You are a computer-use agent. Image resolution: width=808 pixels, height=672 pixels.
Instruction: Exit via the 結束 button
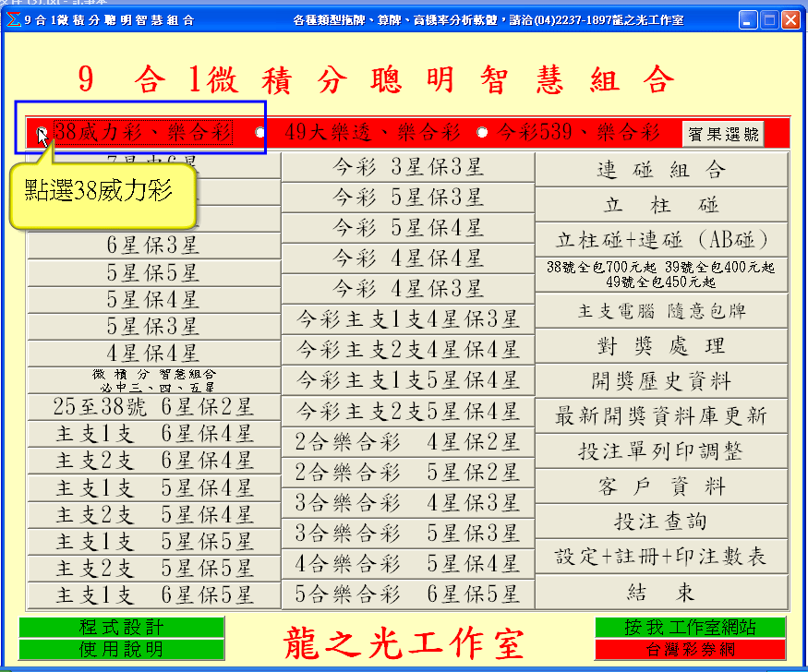coord(661,592)
